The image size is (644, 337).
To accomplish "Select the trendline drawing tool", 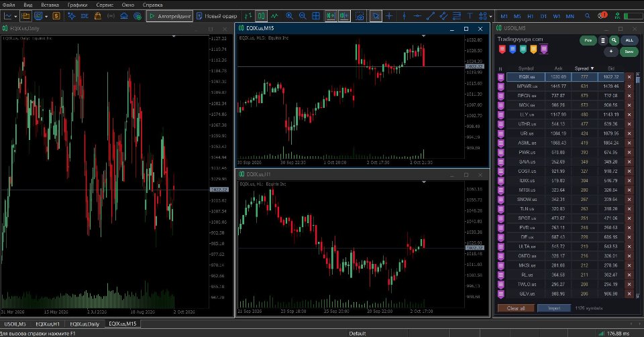I will click(431, 16).
